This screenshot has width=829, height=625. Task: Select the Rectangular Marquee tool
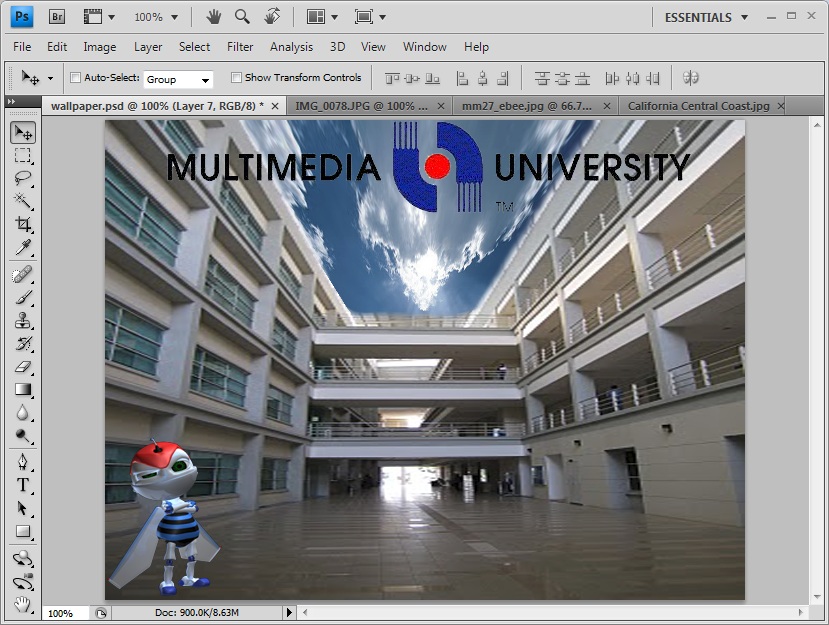point(23,155)
